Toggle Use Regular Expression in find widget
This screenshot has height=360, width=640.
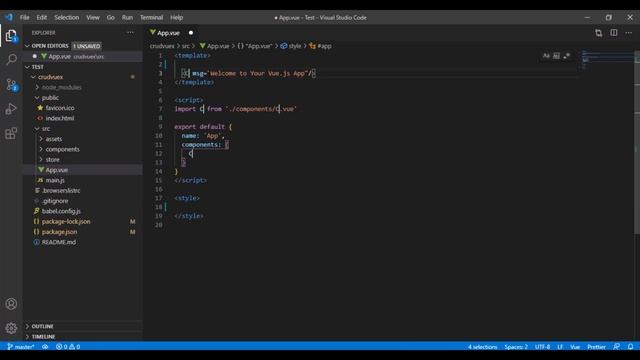pyautogui.click(x=567, y=56)
